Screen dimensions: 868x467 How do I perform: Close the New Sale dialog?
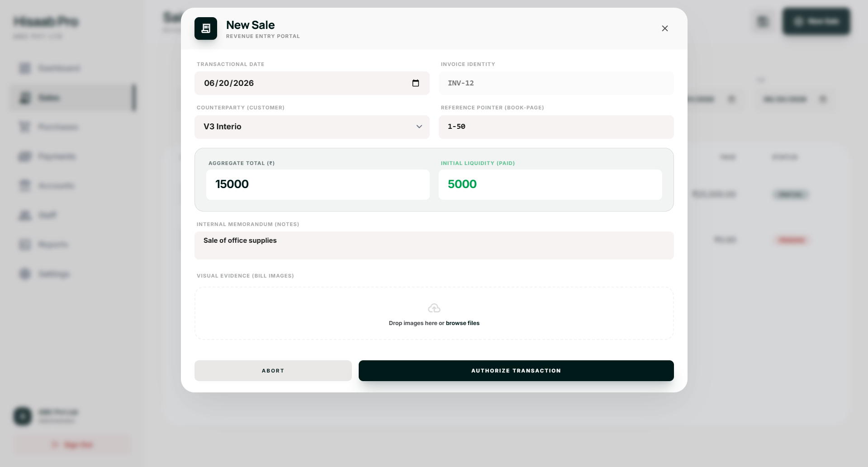coord(664,28)
